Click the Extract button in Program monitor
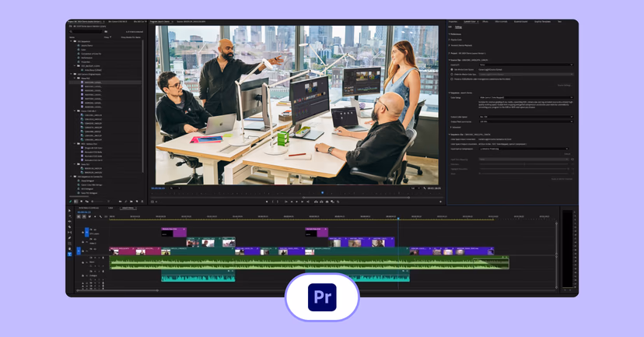Viewport: 644px width, 337px height. pyautogui.click(x=321, y=202)
